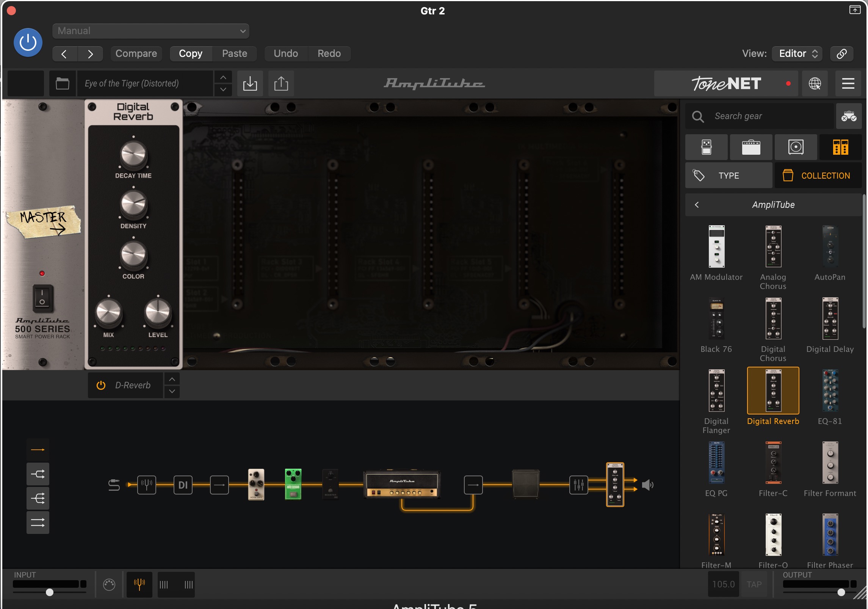Open the mixer block in signal chain

[579, 485]
